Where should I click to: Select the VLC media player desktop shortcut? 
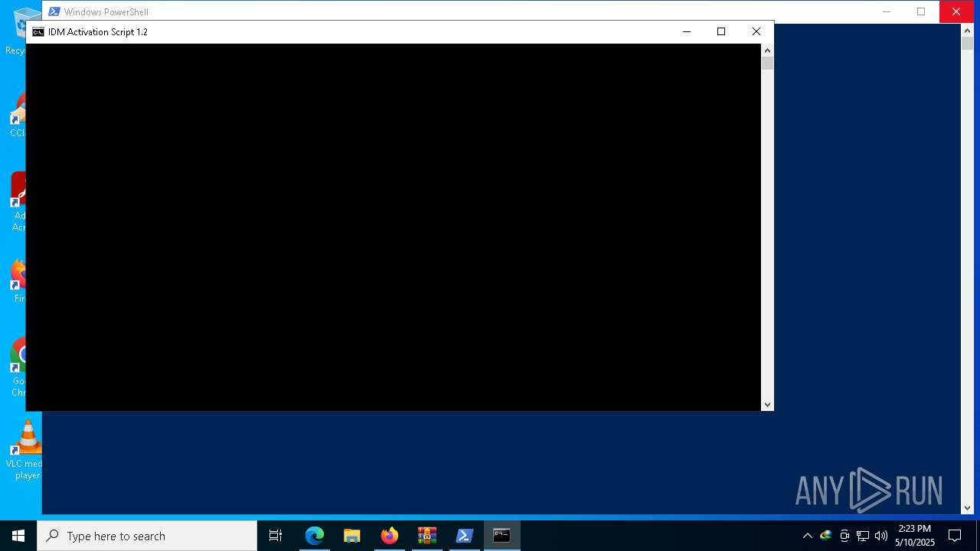click(x=25, y=450)
